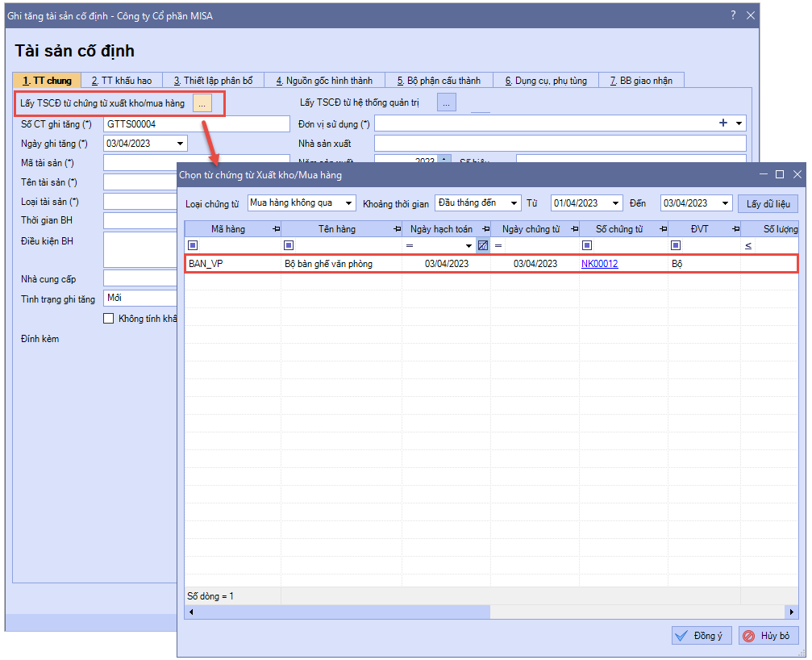Open voucher link NK00012

click(x=599, y=264)
